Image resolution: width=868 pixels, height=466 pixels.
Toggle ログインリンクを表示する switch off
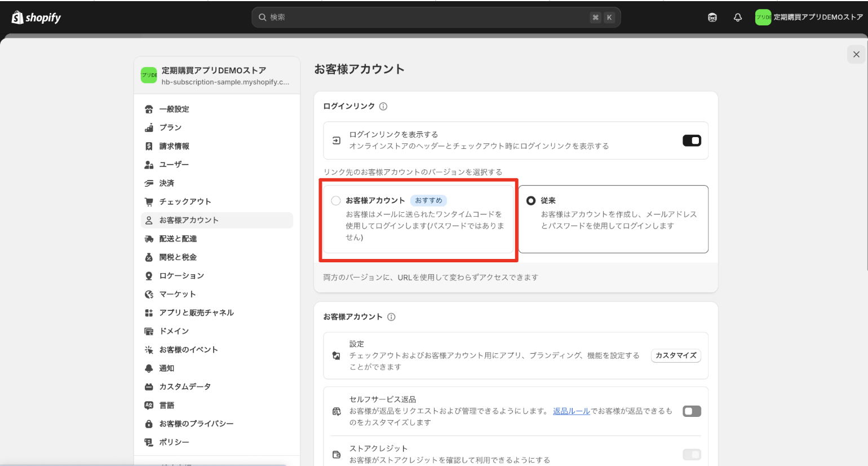click(692, 140)
